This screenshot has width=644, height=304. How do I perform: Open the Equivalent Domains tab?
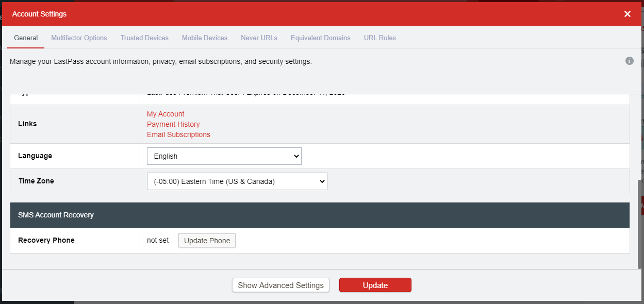click(x=320, y=38)
